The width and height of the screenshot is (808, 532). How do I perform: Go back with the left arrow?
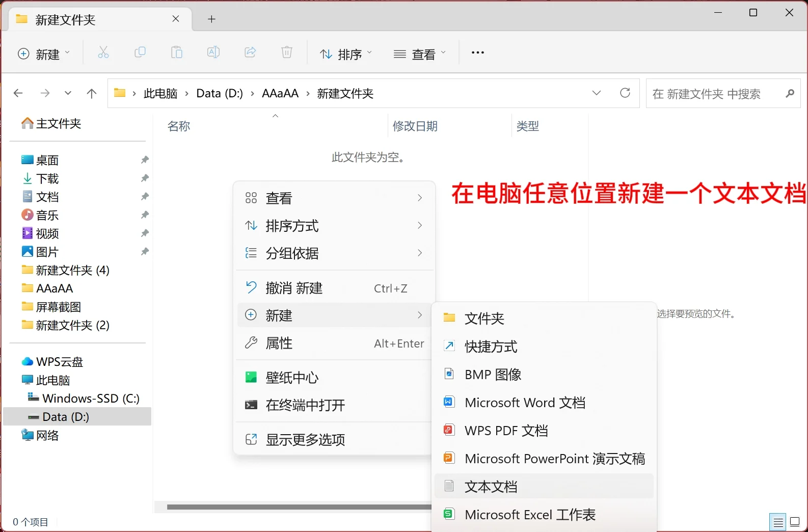[18, 93]
